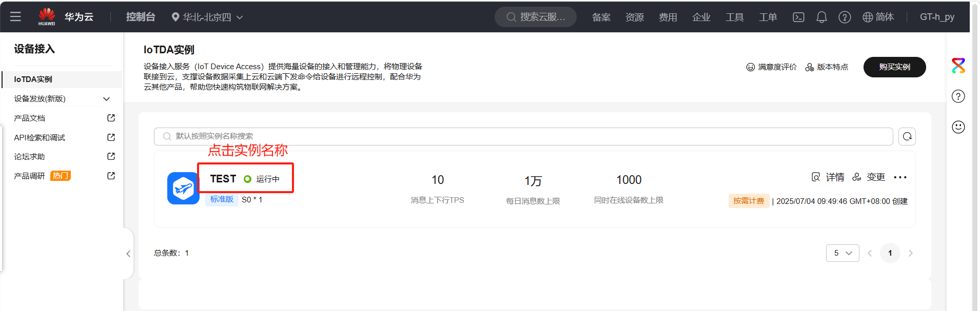Click the smiley feedback icon on right sidebar

coord(958,127)
